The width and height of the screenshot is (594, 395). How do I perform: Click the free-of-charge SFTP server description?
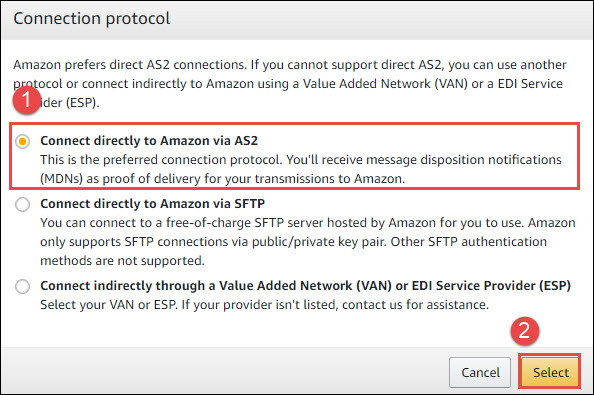click(308, 242)
